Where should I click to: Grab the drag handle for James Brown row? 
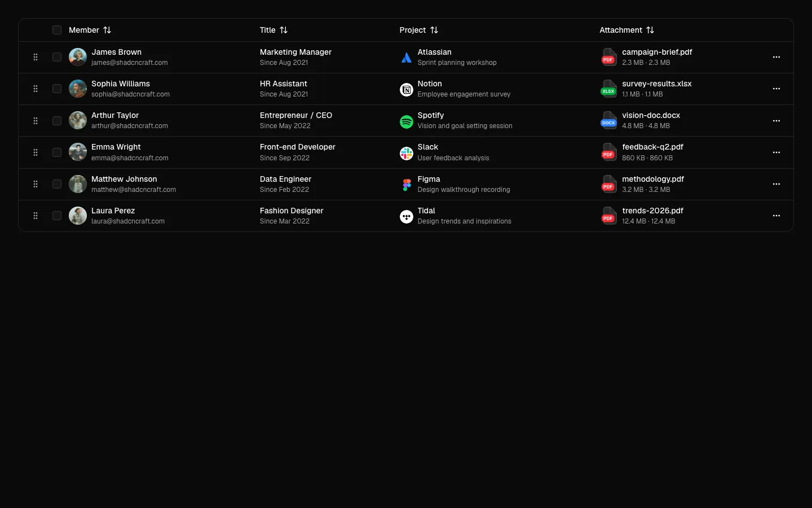pyautogui.click(x=36, y=57)
